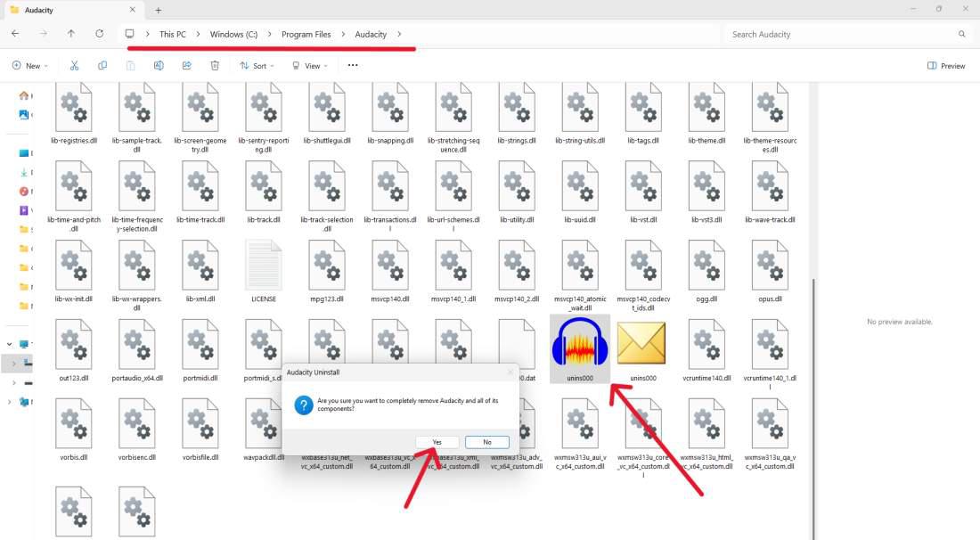Click This PC in the address bar

173,35
